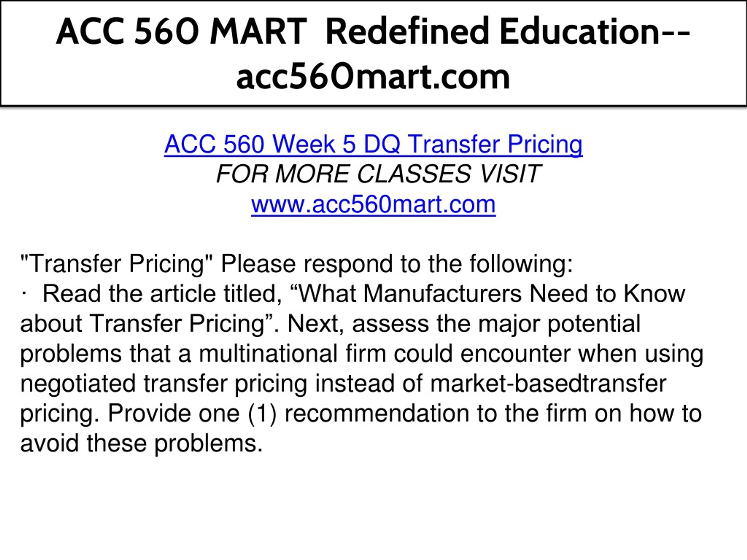Click the final line avoid these problems
This screenshot has width=747, height=560.
(142, 443)
